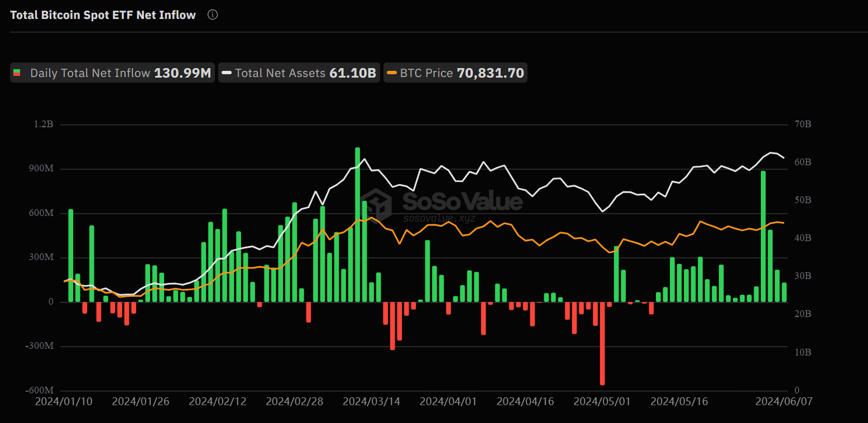Click the 70B right axis label

(x=802, y=124)
